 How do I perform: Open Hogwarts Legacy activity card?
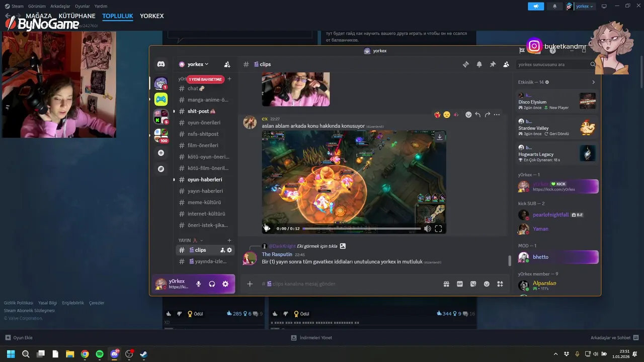pyautogui.click(x=557, y=153)
